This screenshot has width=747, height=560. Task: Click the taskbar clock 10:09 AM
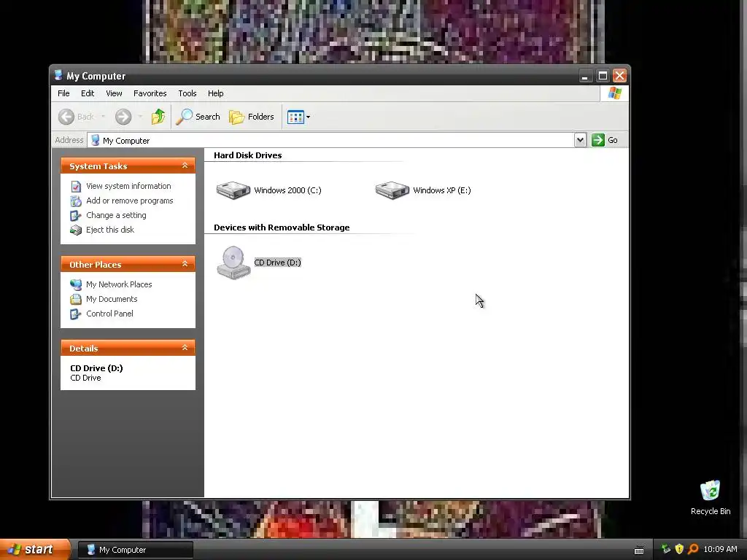720,550
